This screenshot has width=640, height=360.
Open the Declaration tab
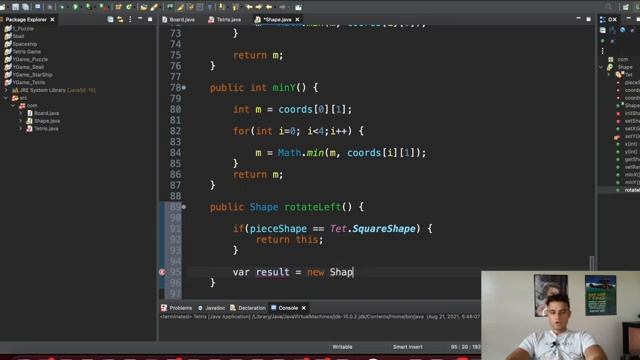tap(248, 308)
